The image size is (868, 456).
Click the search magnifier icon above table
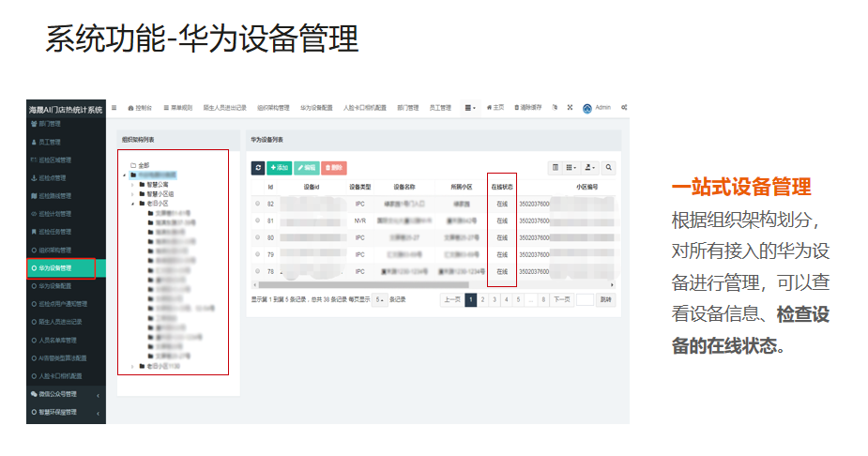click(x=609, y=168)
